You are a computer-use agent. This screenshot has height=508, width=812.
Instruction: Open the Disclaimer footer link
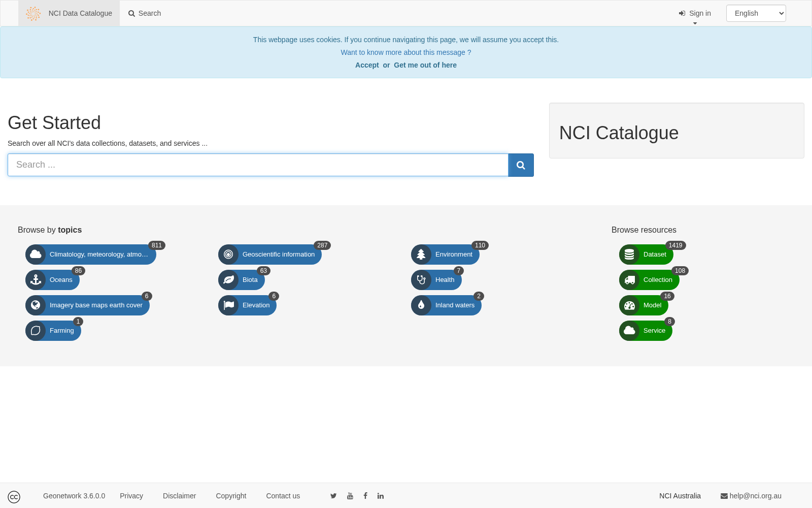179,496
